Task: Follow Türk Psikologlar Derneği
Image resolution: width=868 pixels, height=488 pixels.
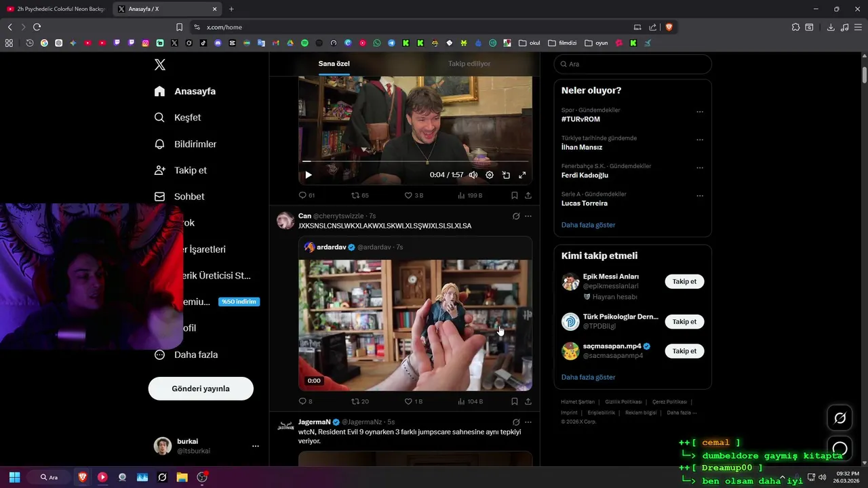Action: click(684, 321)
